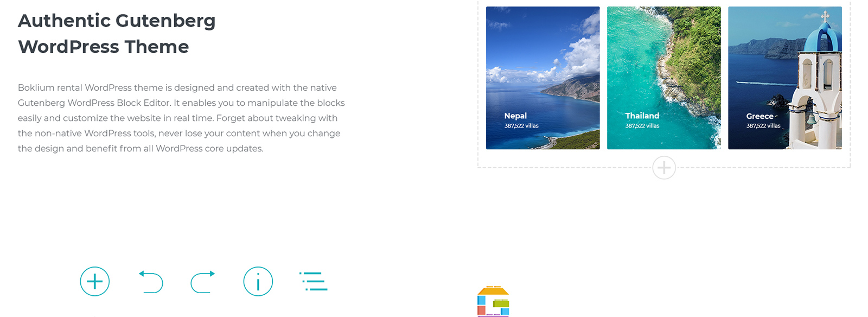
Task: Open the block navigation list icon
Action: 314,281
